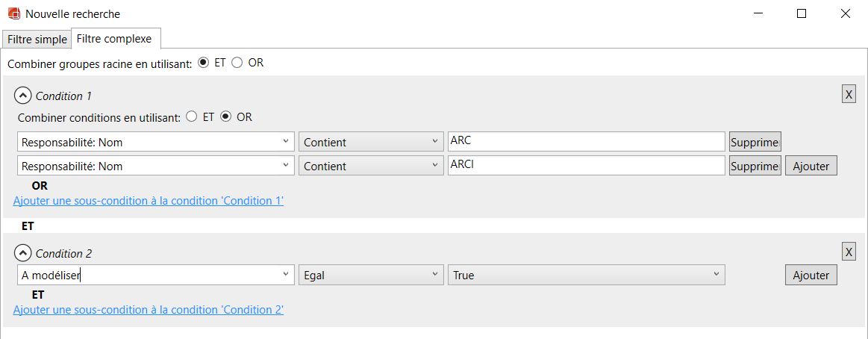Remove Condition 1 with its X button
Image resolution: width=868 pixels, height=339 pixels.
pos(849,94)
